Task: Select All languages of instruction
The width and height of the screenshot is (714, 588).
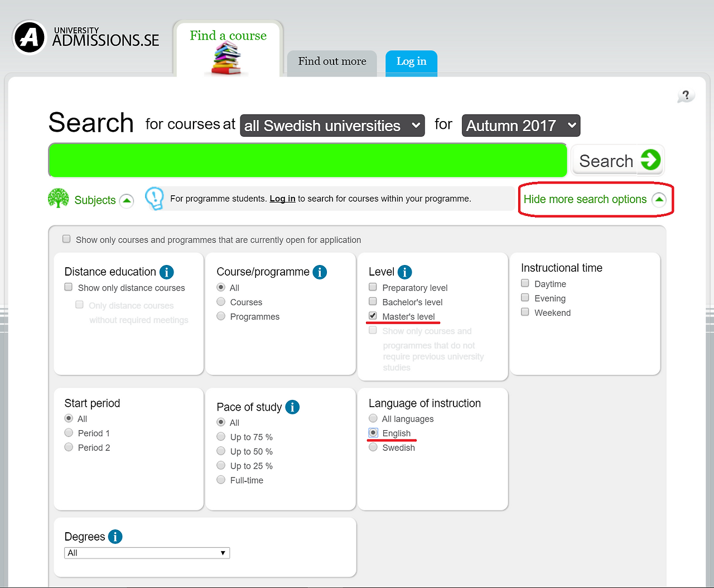Action: (373, 418)
